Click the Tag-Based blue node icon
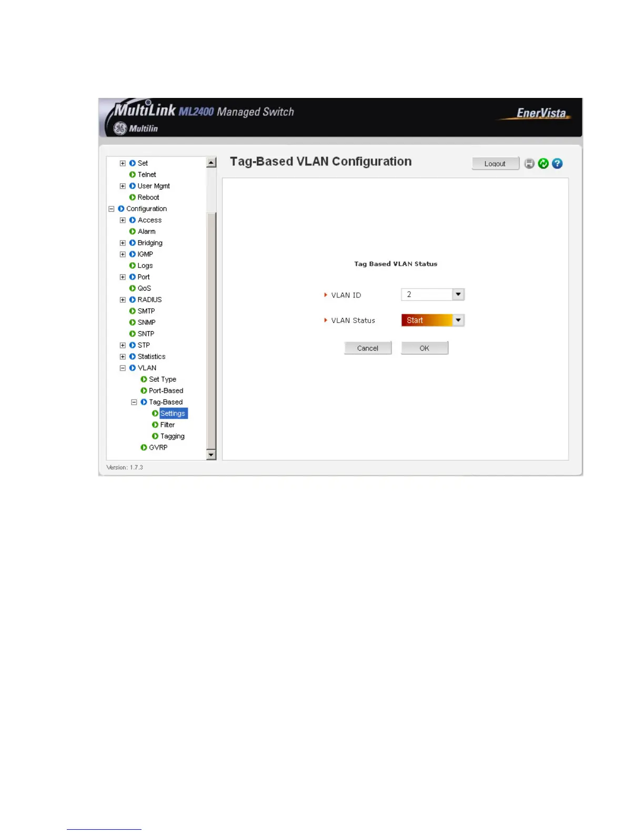This screenshot has width=644, height=834. click(144, 402)
